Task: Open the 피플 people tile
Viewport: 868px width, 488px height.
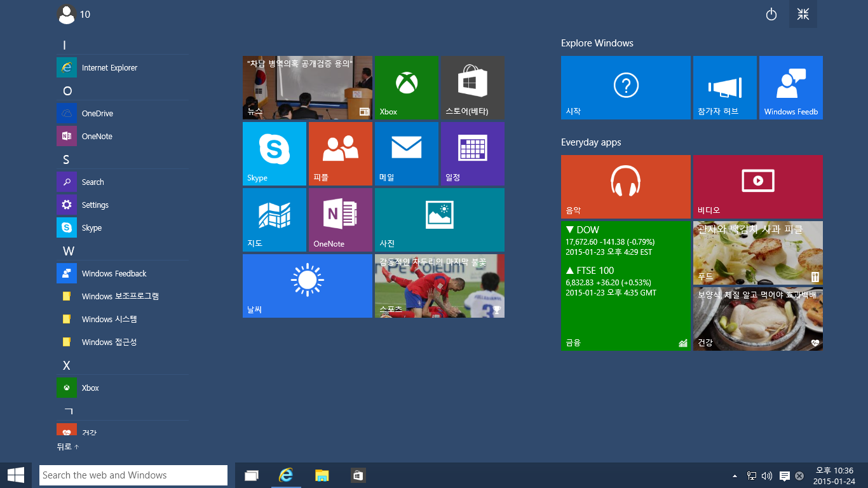Action: [x=341, y=154]
